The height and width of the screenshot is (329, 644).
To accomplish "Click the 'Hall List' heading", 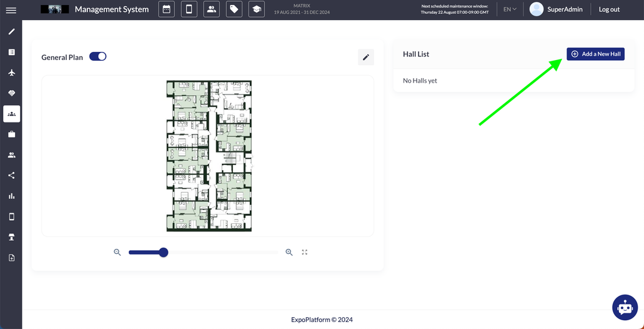I will tap(416, 54).
